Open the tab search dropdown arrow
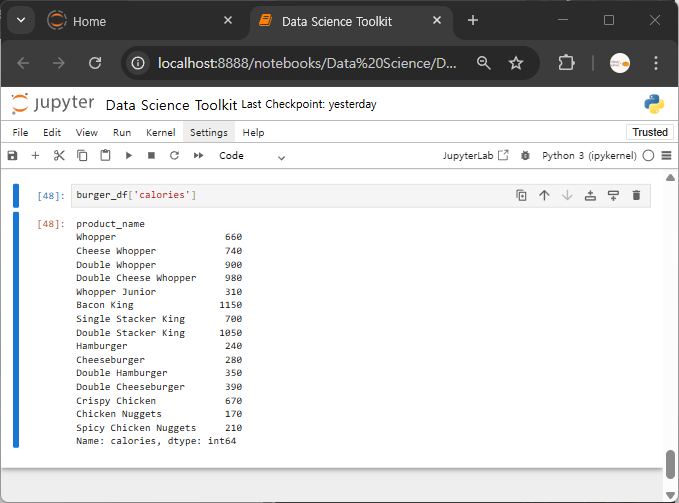The height and width of the screenshot is (503, 679). 21,20
